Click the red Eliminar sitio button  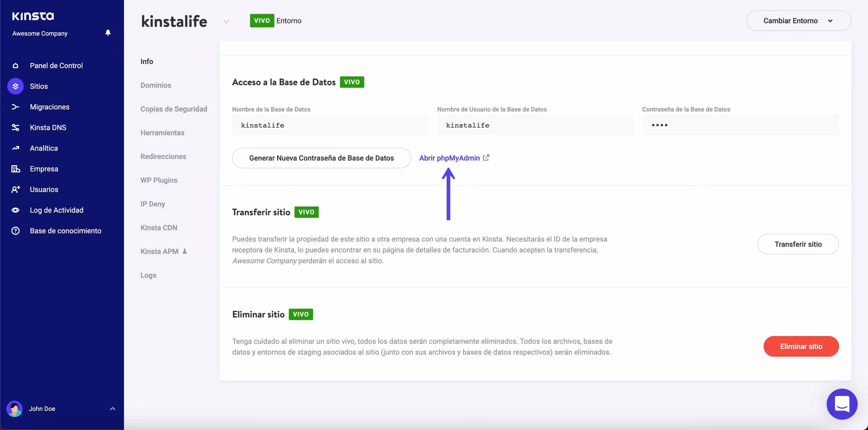click(801, 346)
